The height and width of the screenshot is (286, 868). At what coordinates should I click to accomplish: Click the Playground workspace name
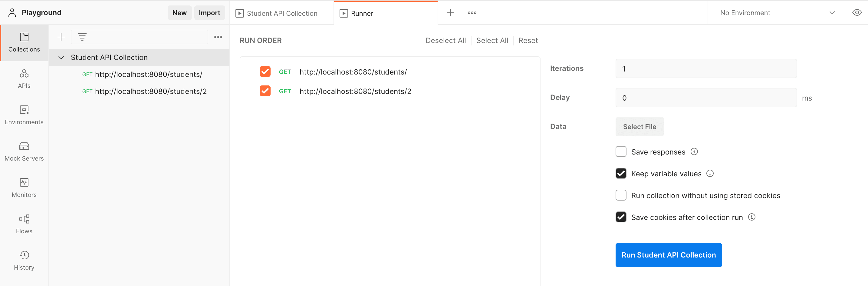(41, 13)
